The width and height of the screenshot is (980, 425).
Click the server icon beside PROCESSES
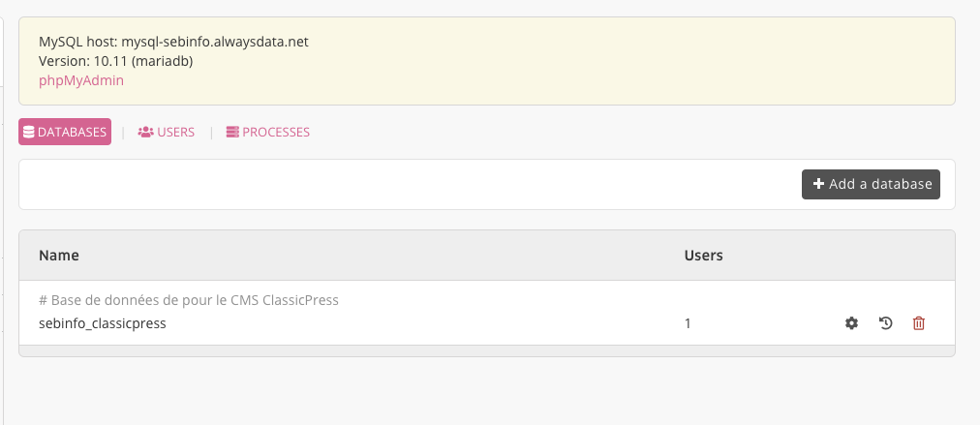232,132
